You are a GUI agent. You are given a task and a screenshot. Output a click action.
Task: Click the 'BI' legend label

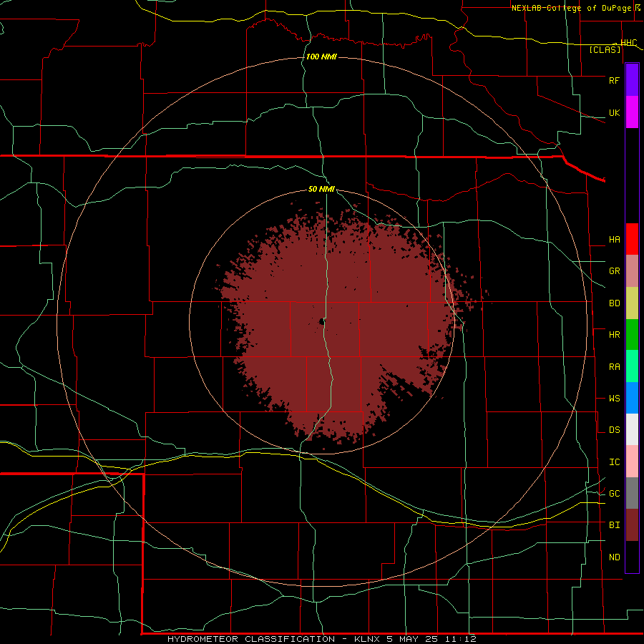pyautogui.click(x=614, y=525)
